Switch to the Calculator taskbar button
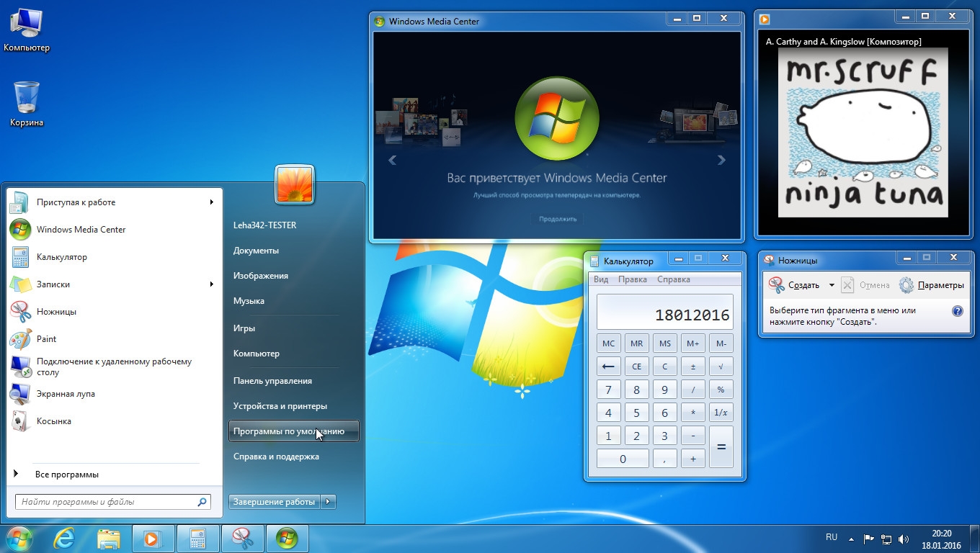 tap(197, 539)
